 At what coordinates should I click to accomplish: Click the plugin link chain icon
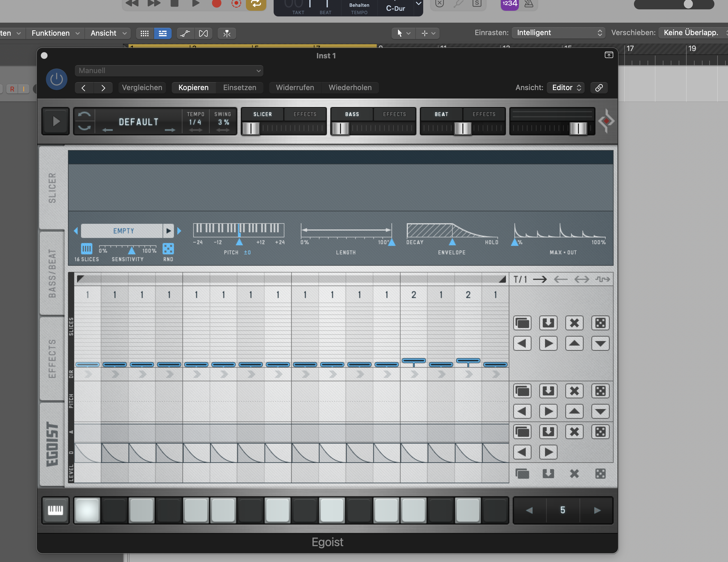click(x=599, y=88)
